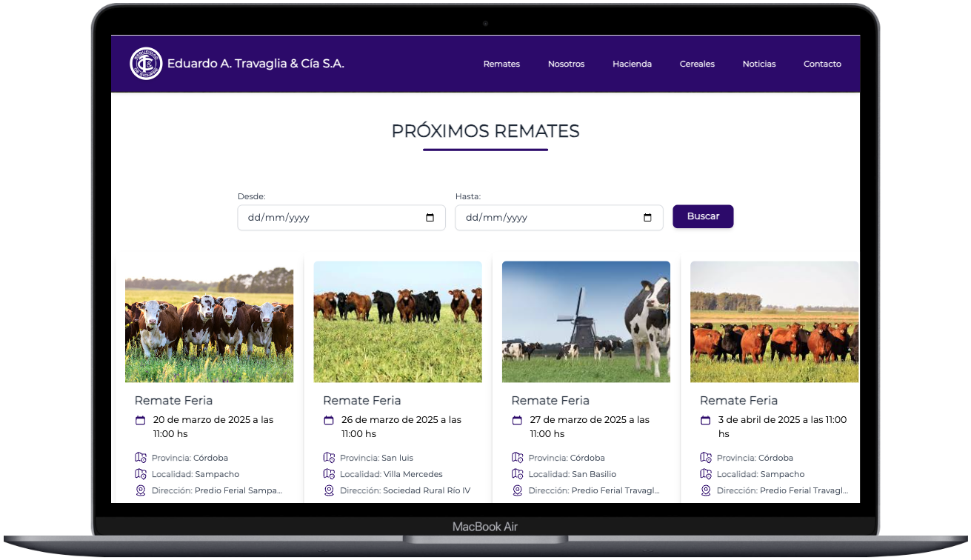The height and width of the screenshot is (560, 971).
Task: Click map icon beside Provincia: San luis
Action: (x=329, y=458)
